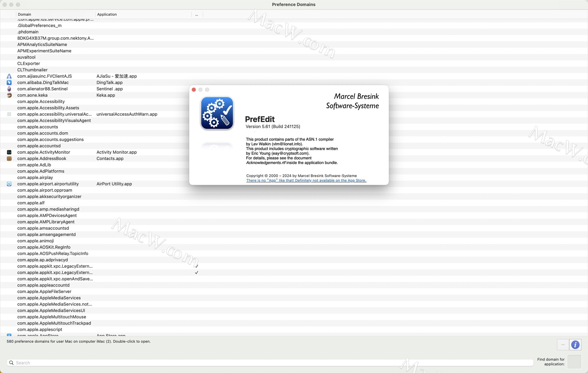Screen dimensions: 588x373
Task: Select the com.apple.accounts row
Action: click(38, 127)
